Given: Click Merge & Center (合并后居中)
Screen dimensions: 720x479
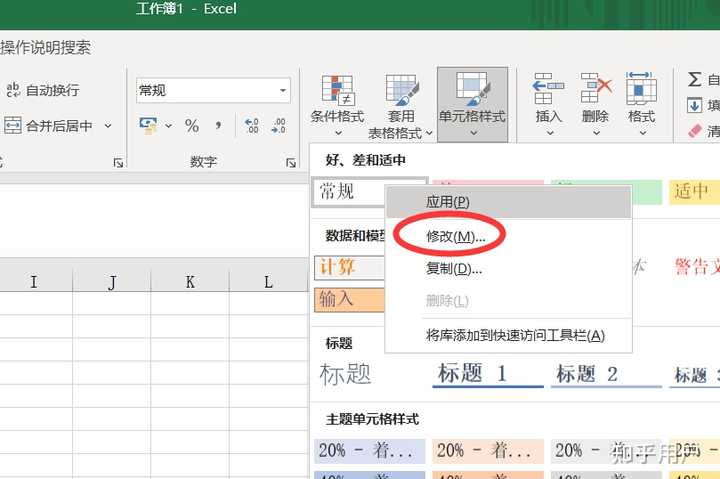Looking at the screenshot, I should pos(48,125).
